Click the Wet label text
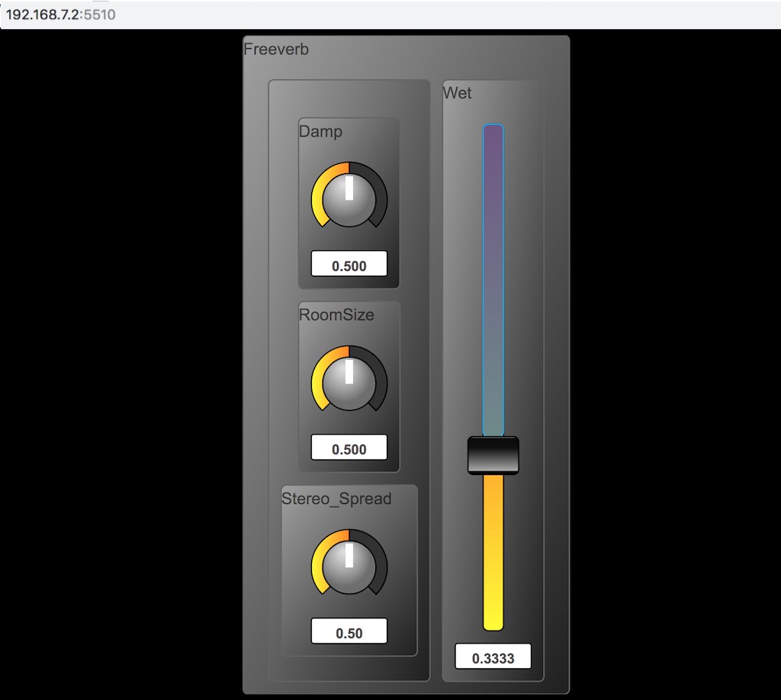The image size is (781, 700). point(457,93)
